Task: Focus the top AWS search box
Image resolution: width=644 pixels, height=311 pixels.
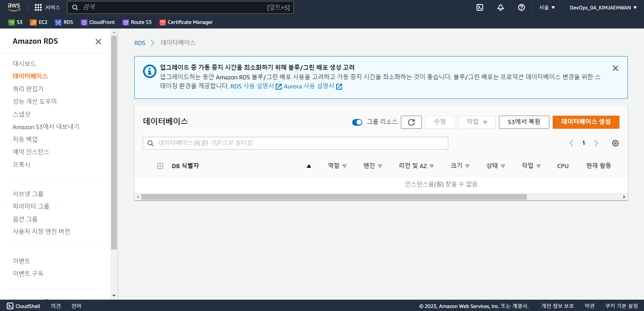Action: (x=180, y=7)
